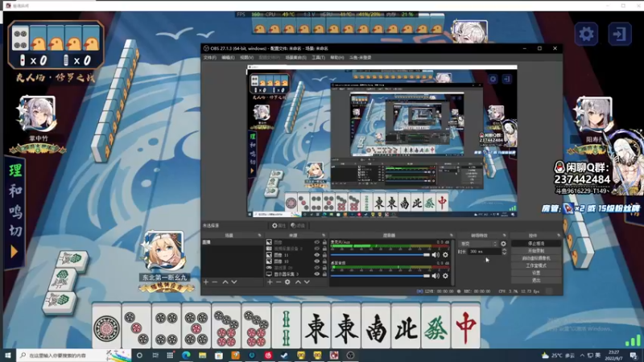The height and width of the screenshot is (362, 644).
Task: Mute the 桌面音频 speaker icon
Action: click(436, 276)
